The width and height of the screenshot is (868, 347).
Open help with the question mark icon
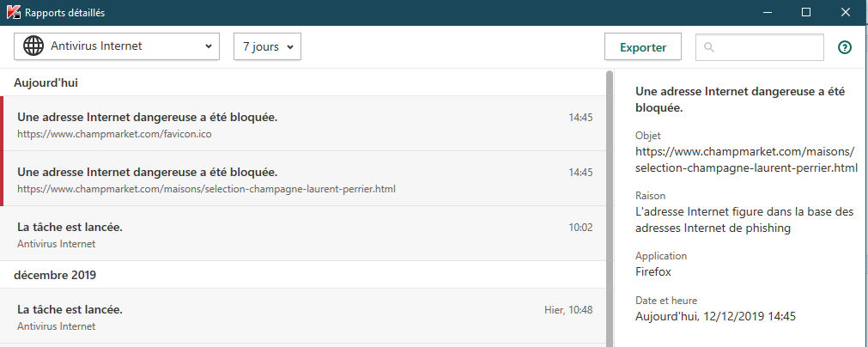point(844,47)
